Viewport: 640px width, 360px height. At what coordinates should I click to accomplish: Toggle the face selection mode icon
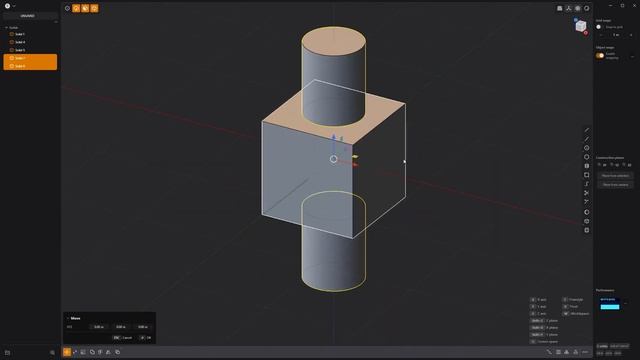(85, 8)
